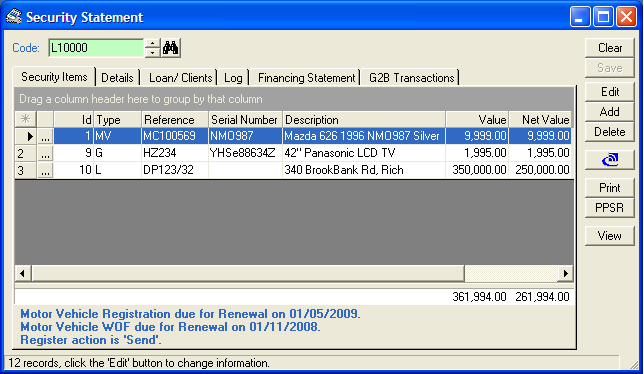Click description 42'' Panasonic LCD TV
Viewport: 644px width, 374px height.
[364, 153]
